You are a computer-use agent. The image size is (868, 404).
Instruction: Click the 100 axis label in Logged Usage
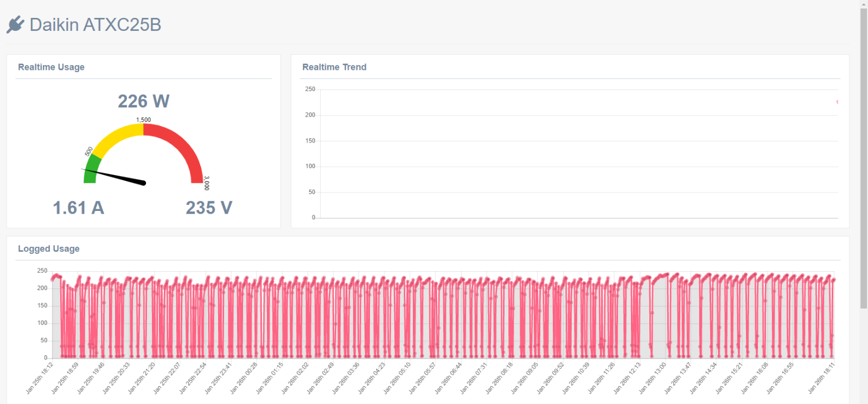pos(42,323)
